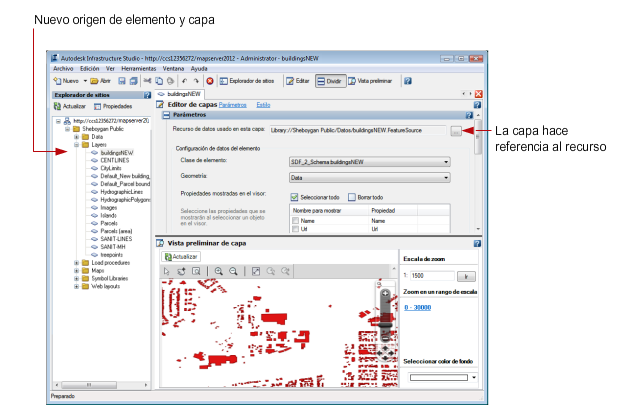Collapse the server root node in tree
The width and height of the screenshot is (633, 405).
pos(58,121)
